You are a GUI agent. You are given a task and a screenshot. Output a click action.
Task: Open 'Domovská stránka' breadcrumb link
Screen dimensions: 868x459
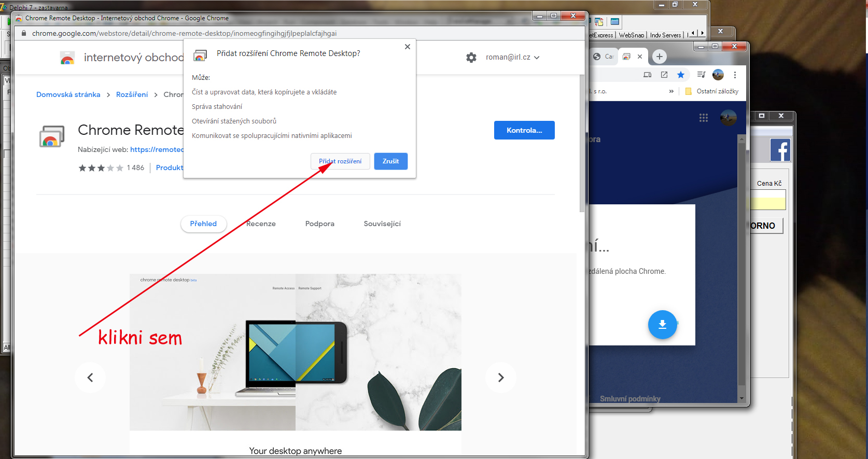(x=68, y=94)
